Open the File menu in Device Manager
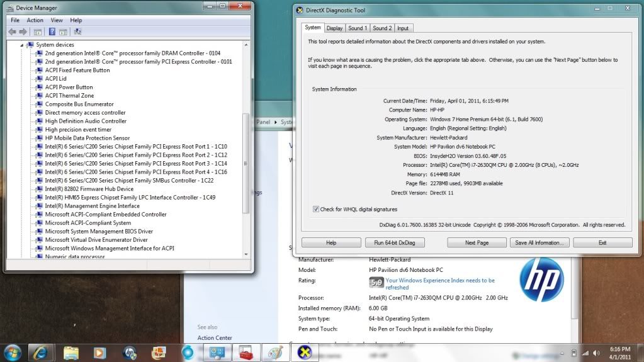The width and height of the screenshot is (644, 362). (15, 20)
